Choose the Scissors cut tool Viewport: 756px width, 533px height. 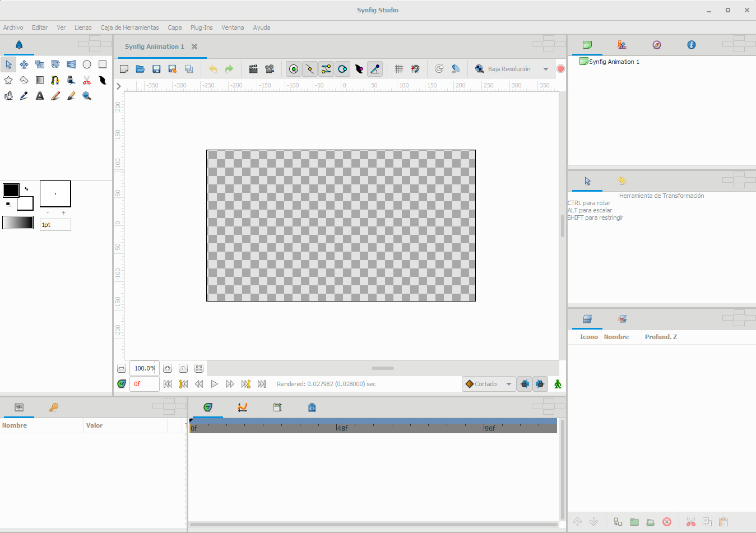point(87,80)
